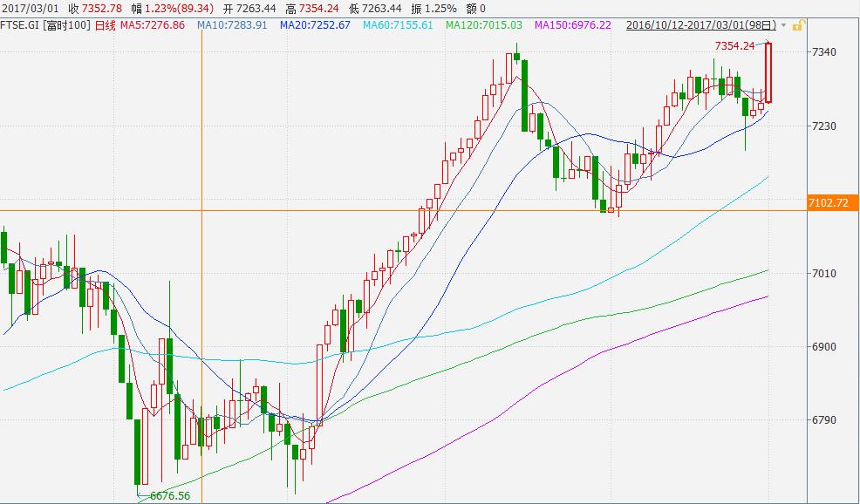Click the 7354.24 high price annotation

pyautogui.click(x=734, y=45)
